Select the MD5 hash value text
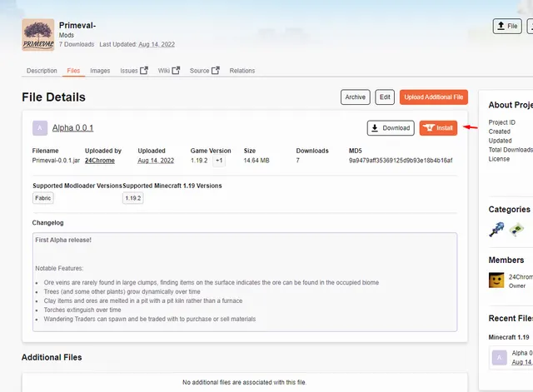 coord(401,161)
